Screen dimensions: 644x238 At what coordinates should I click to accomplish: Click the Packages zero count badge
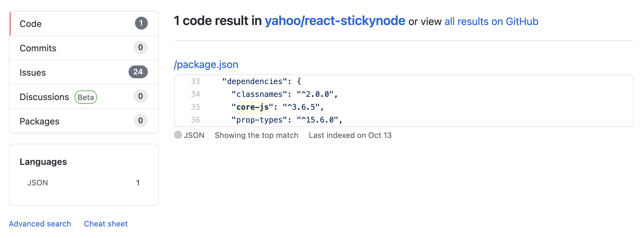click(140, 121)
